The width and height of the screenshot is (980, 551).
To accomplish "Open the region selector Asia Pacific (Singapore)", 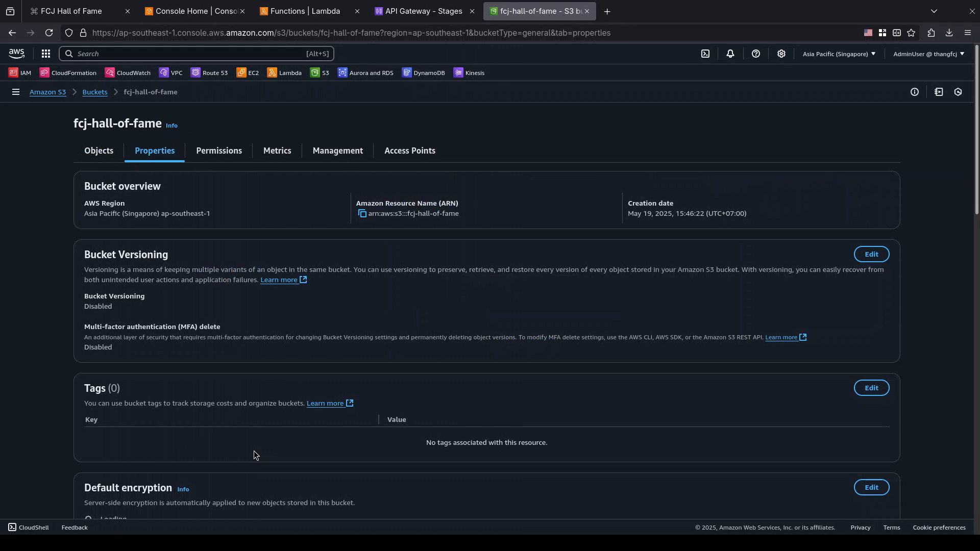I will click(839, 54).
